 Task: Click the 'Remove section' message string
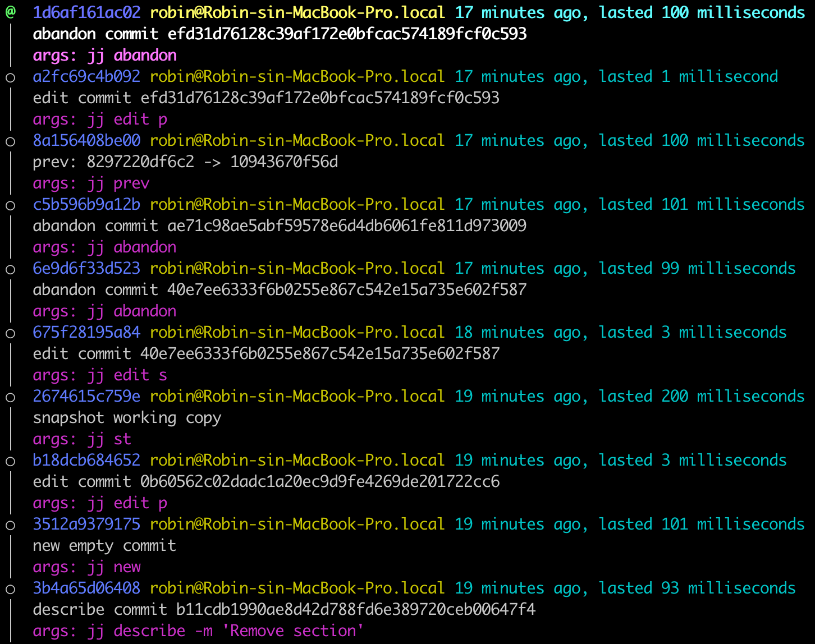point(293,631)
